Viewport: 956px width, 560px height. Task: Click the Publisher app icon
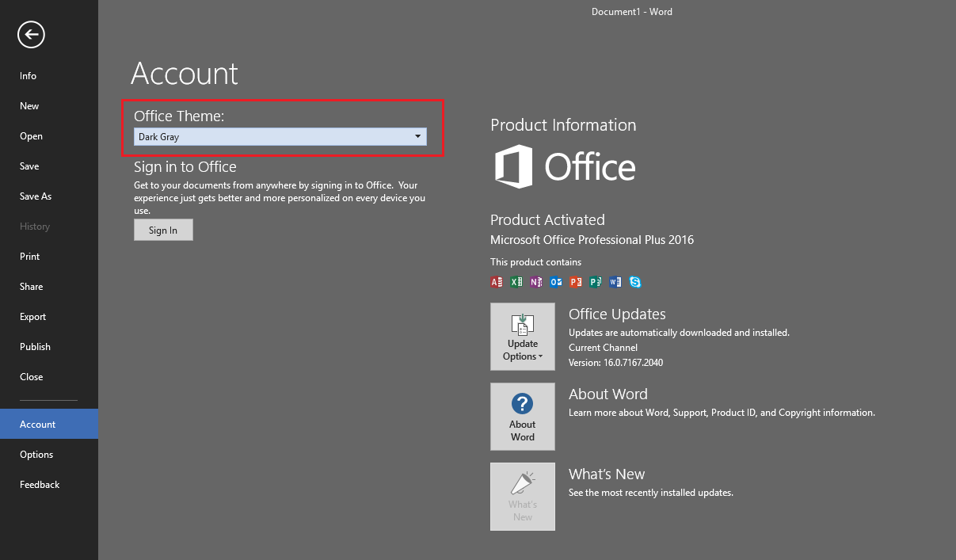pos(596,281)
